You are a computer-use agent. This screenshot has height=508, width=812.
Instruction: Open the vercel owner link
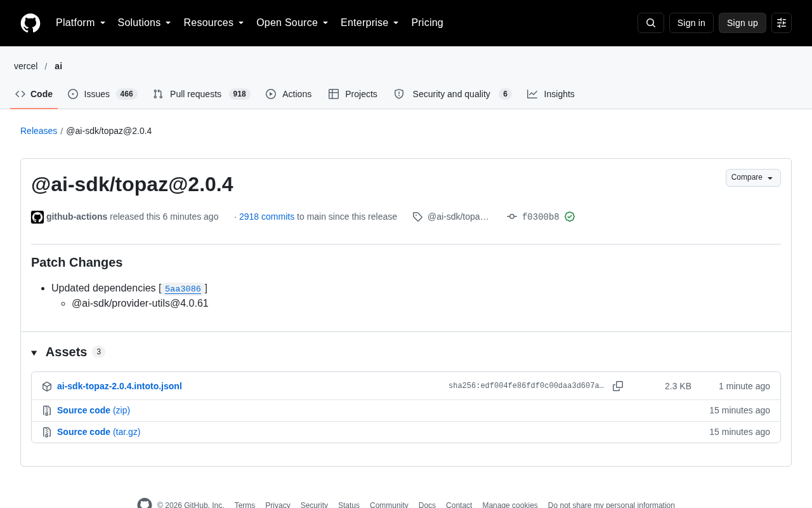click(26, 66)
